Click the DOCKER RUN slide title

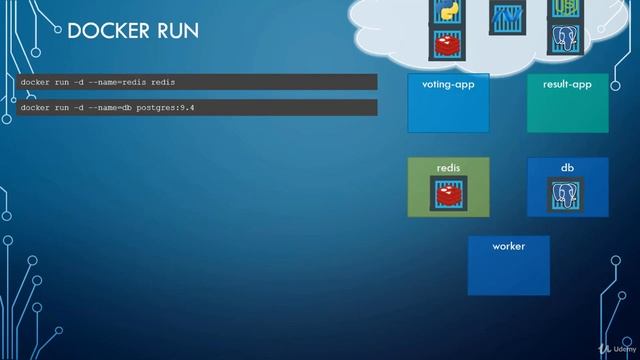coord(133,31)
